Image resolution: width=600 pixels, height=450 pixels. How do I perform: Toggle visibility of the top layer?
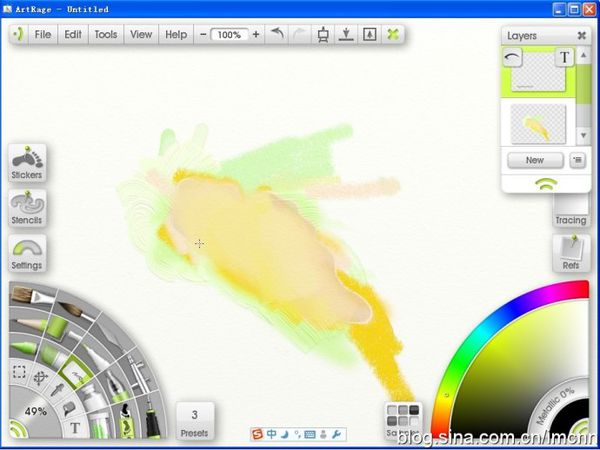(x=512, y=57)
